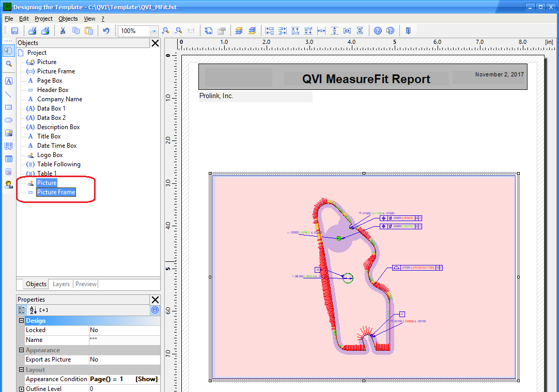Select the Barcode object tool
This screenshot has height=392, width=559.
coord(9,146)
